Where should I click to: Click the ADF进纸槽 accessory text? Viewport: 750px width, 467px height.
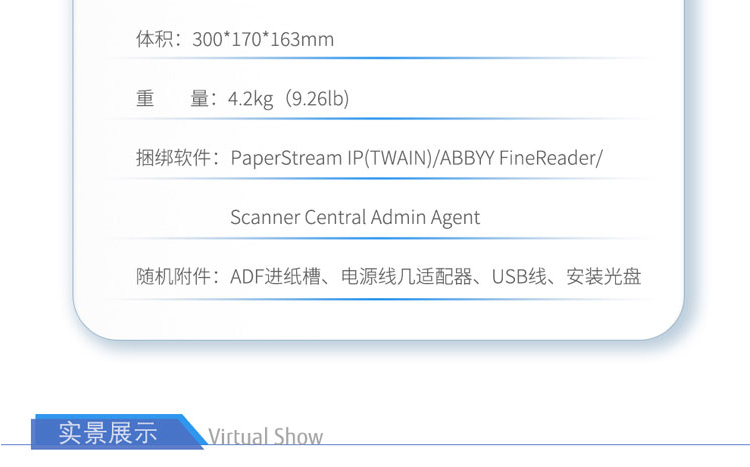(x=275, y=277)
